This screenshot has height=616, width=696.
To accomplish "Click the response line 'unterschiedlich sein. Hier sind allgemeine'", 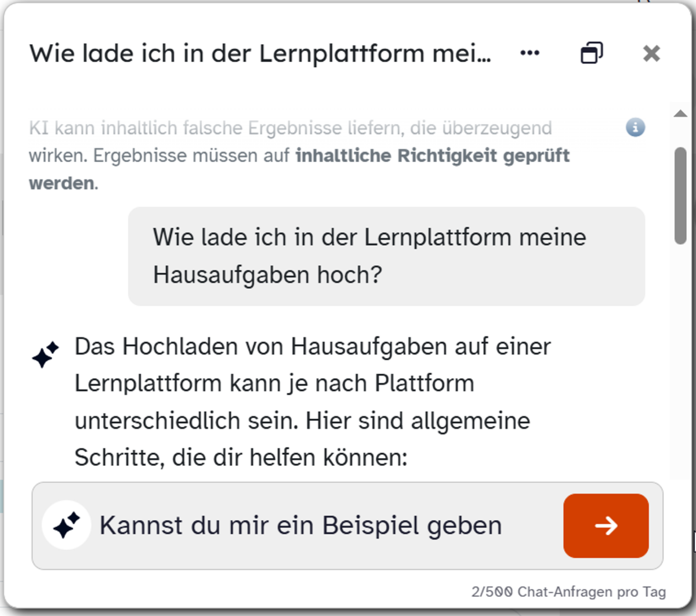I will click(x=302, y=421).
